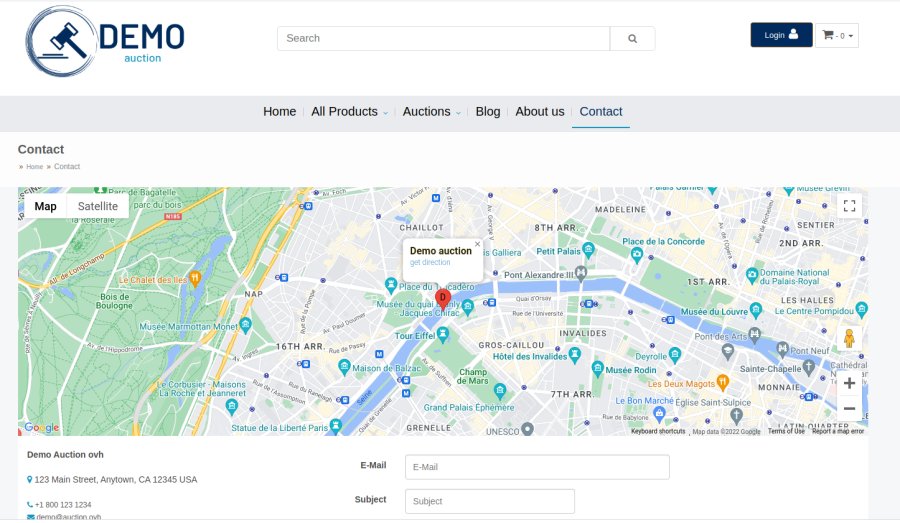The height and width of the screenshot is (523, 900).
Task: Click the Statue de la Liberté Paris pin
Action: (x=336, y=426)
